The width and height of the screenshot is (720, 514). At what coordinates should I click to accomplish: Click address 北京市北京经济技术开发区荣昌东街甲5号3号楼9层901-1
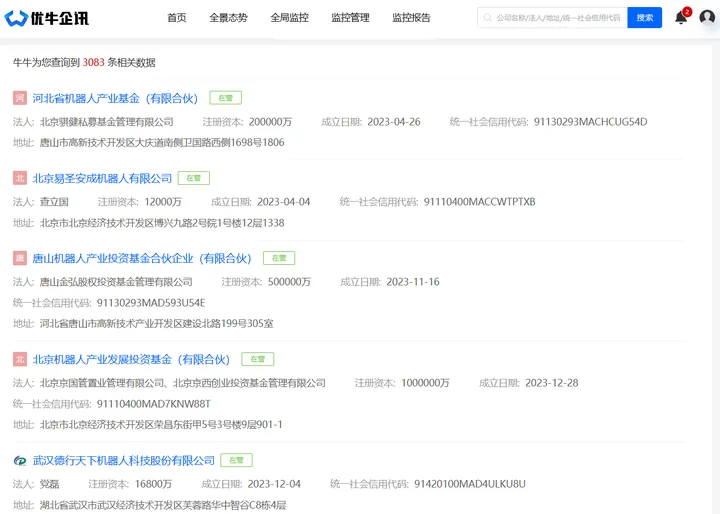pyautogui.click(x=161, y=424)
